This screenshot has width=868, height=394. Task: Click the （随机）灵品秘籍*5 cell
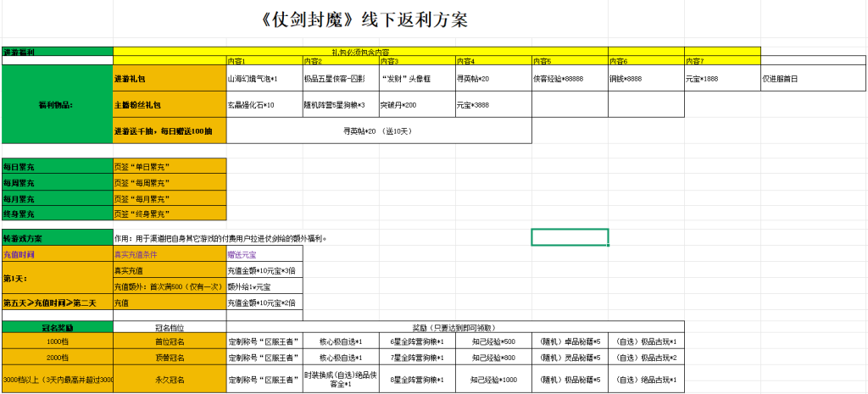tap(570, 357)
